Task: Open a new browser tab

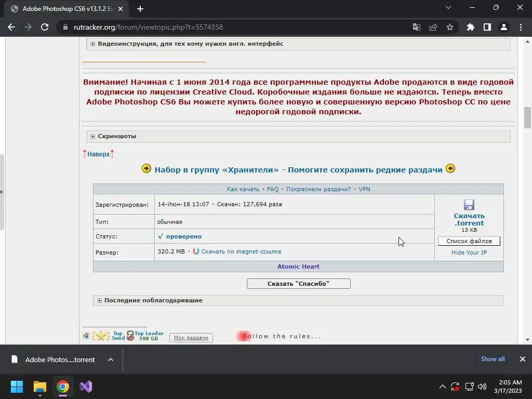Action: 140,9
